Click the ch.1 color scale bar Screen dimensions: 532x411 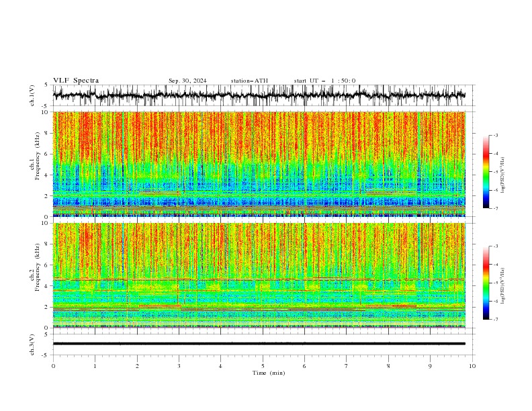(486, 172)
